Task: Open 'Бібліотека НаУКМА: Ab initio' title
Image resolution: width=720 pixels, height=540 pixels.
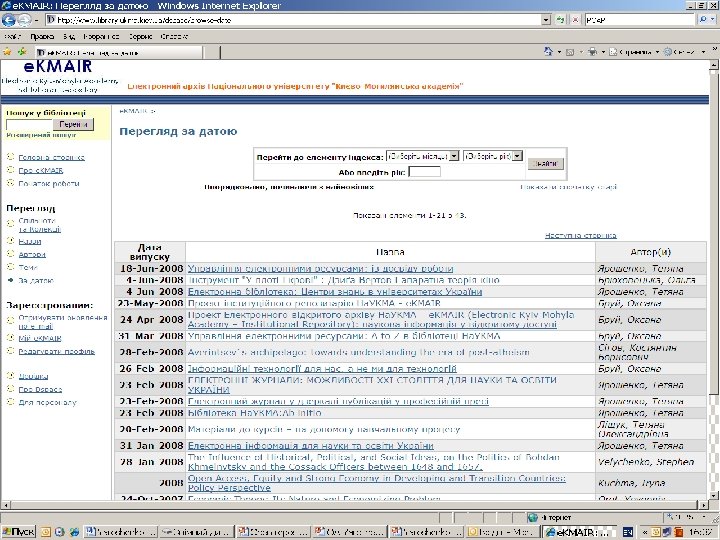Action: pyautogui.click(x=254, y=413)
